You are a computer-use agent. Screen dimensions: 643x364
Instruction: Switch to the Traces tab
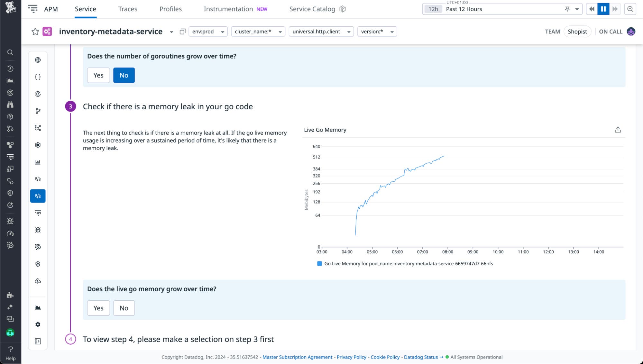(127, 9)
